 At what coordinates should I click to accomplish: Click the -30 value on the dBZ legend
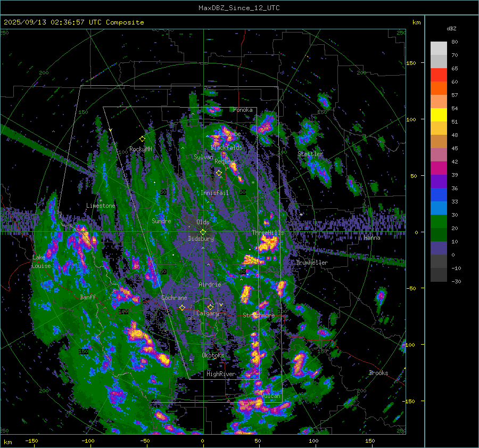point(456,282)
